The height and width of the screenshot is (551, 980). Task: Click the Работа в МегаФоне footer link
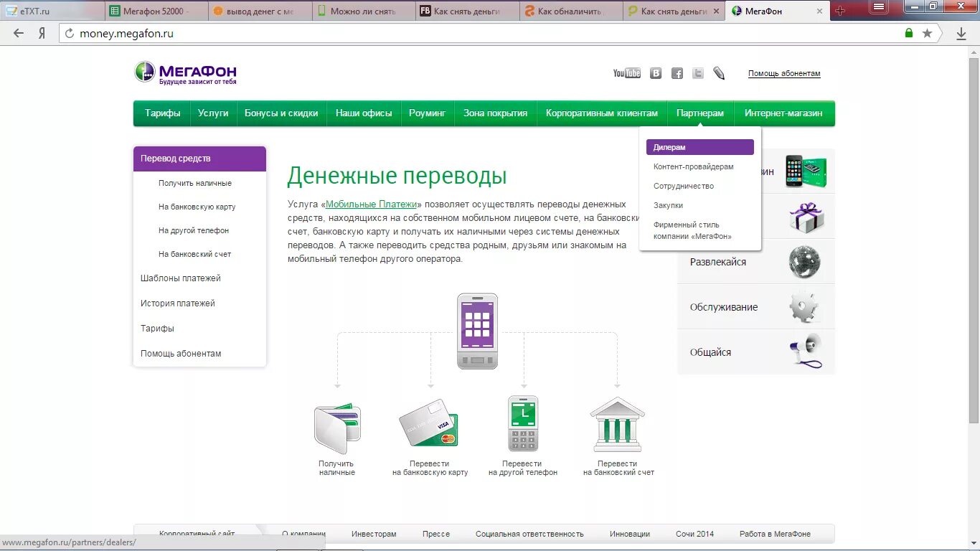pyautogui.click(x=775, y=534)
